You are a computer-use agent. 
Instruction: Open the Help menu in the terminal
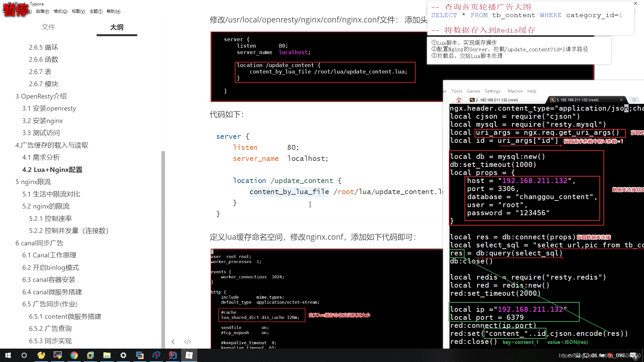click(532, 91)
